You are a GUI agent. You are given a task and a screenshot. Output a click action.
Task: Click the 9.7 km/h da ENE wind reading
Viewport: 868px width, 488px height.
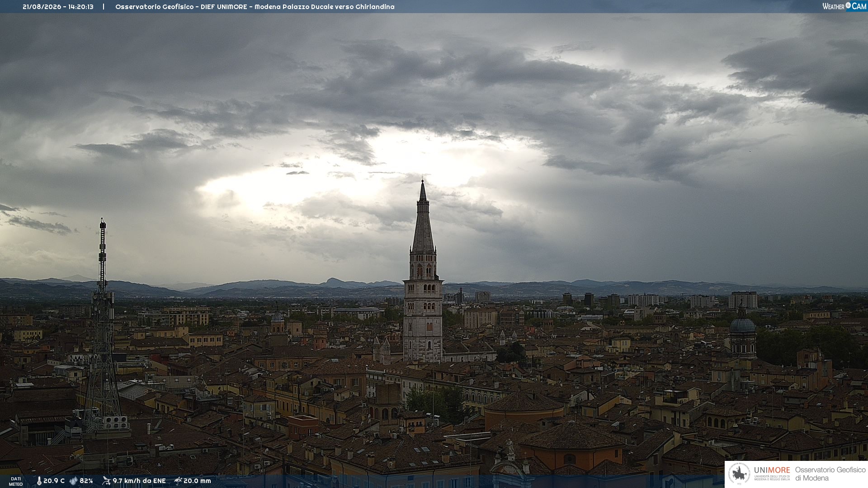coord(139,481)
